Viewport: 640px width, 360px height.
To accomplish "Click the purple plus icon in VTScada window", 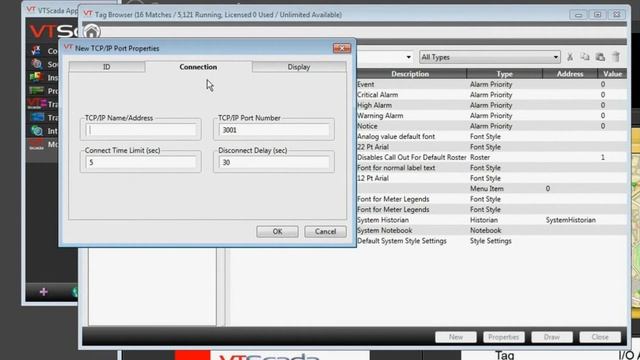I will (44, 292).
